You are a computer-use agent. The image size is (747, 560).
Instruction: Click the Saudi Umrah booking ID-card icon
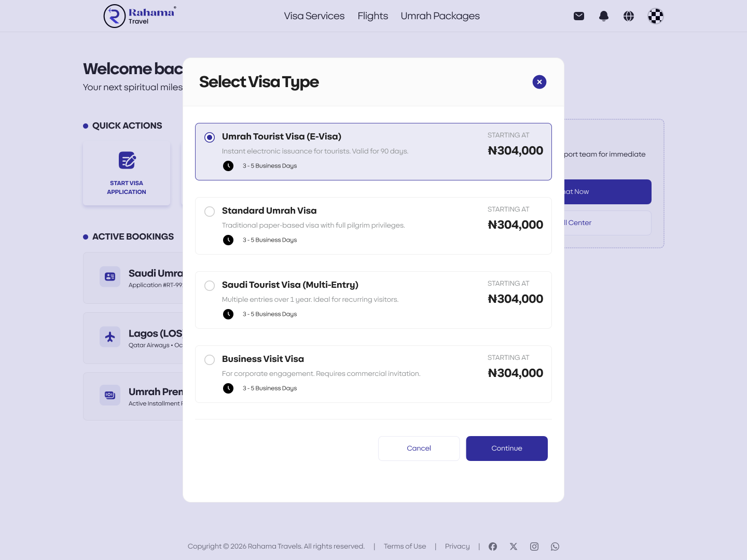110,277
